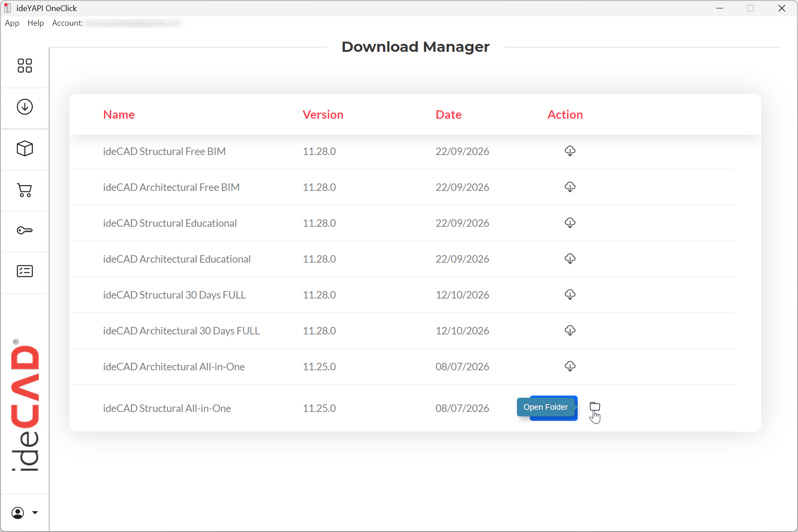Download ideCAD Structural Free BIM
The width and height of the screenshot is (798, 532).
click(x=570, y=151)
